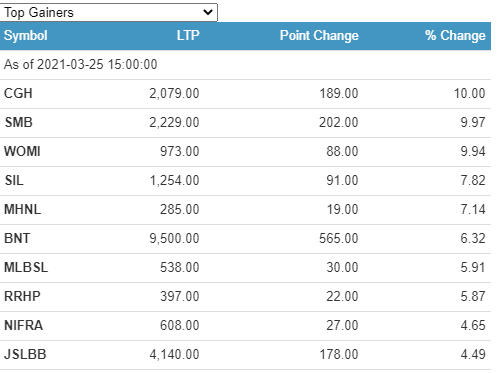Click CGH's 10.00 percent change cell
The image size is (499, 373).
click(469, 93)
